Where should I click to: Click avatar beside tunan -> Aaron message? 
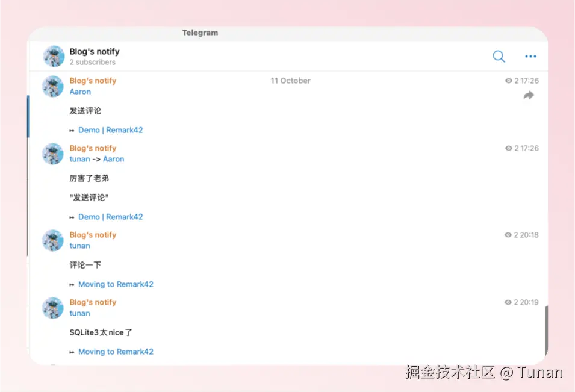point(53,154)
